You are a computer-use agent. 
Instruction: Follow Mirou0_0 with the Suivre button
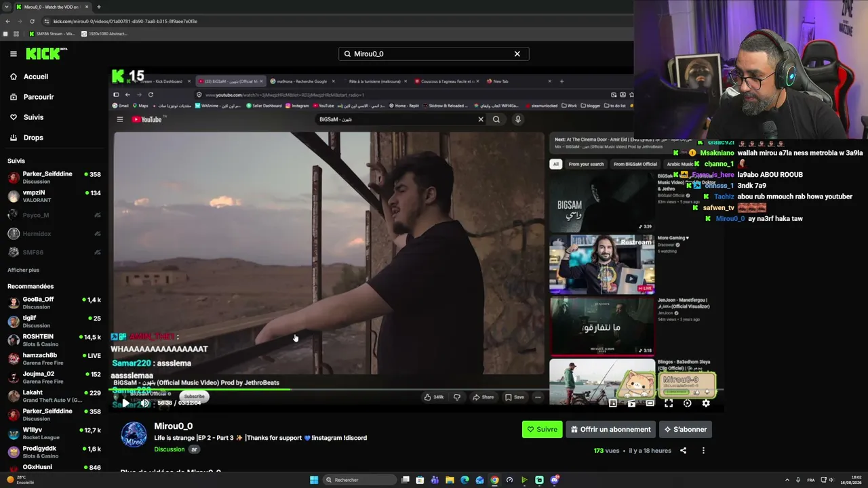click(542, 429)
